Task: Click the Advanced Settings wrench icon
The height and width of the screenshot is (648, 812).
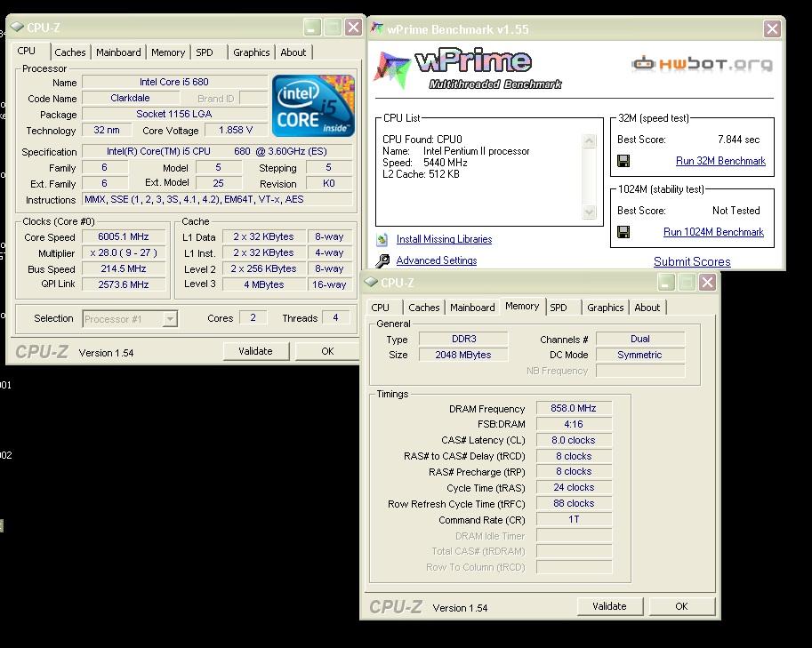Action: (382, 260)
